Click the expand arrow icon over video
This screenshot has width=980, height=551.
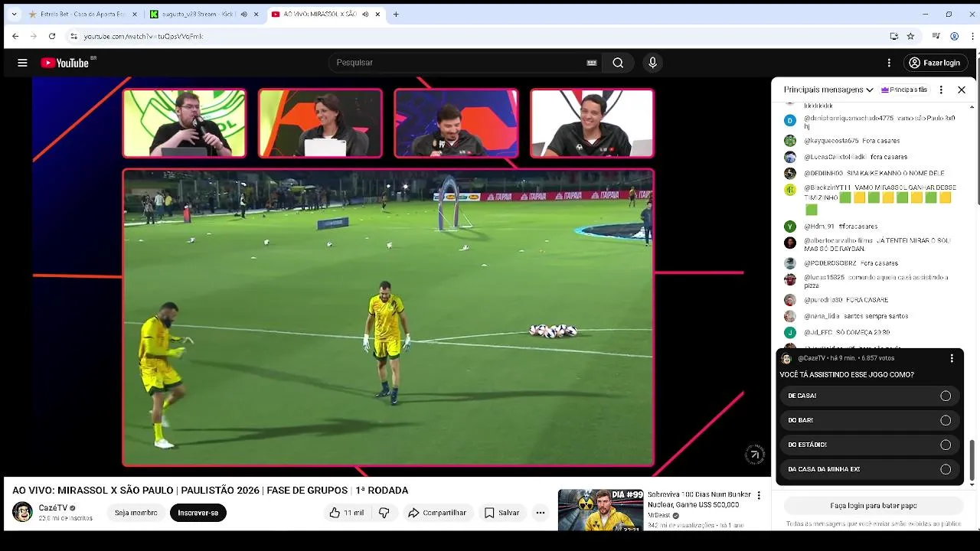pyautogui.click(x=754, y=455)
